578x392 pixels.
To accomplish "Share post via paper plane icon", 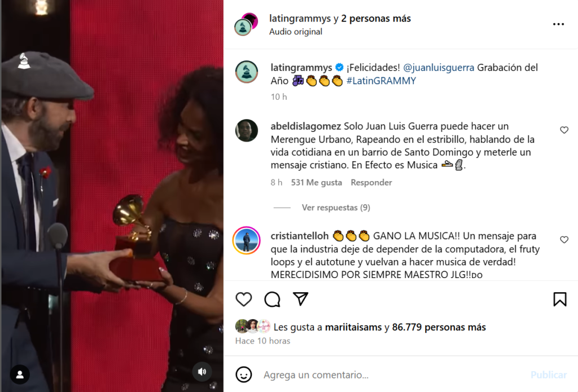I will [300, 299].
